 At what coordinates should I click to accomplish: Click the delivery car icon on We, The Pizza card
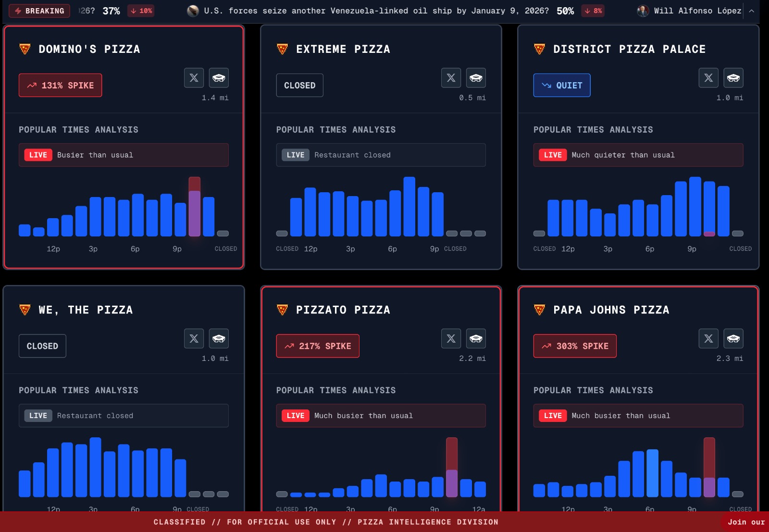(x=219, y=338)
